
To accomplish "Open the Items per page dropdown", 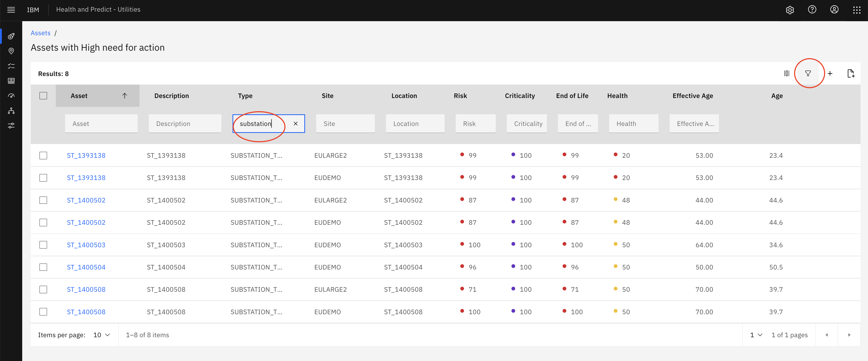I will coord(102,335).
